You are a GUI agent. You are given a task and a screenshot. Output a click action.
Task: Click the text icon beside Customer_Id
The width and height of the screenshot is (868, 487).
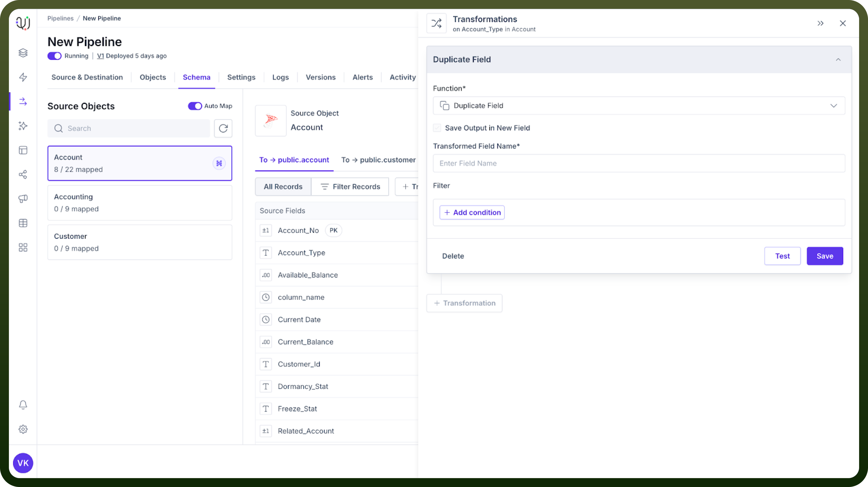(x=266, y=364)
